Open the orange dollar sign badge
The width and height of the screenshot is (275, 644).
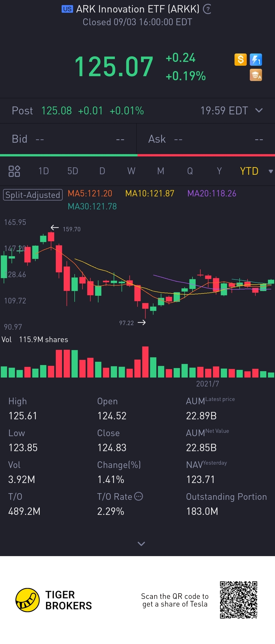click(240, 60)
